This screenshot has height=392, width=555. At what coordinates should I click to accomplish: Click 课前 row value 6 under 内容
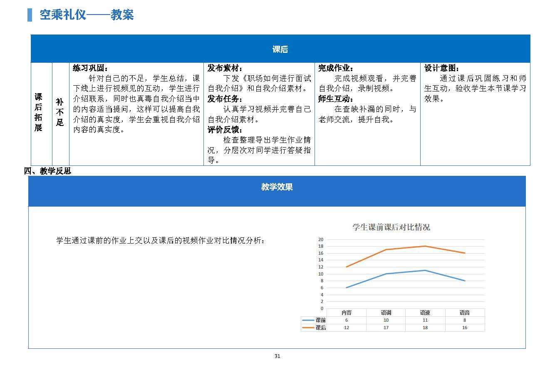pos(347,320)
